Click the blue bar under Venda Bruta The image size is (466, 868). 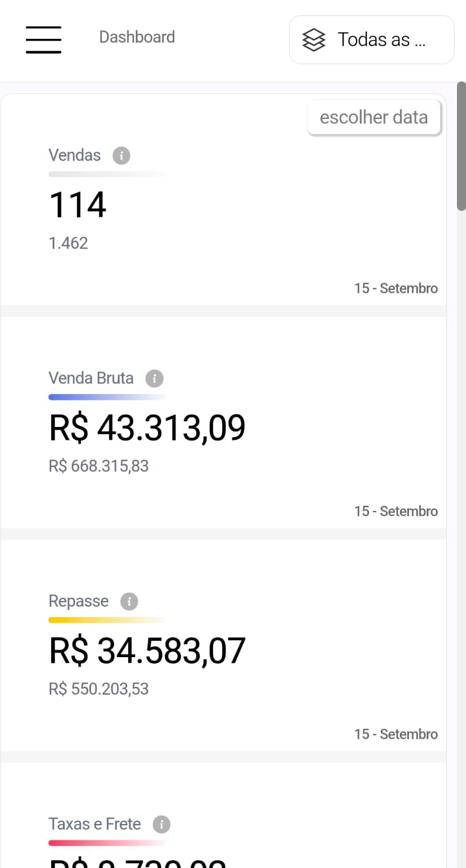coord(107,397)
